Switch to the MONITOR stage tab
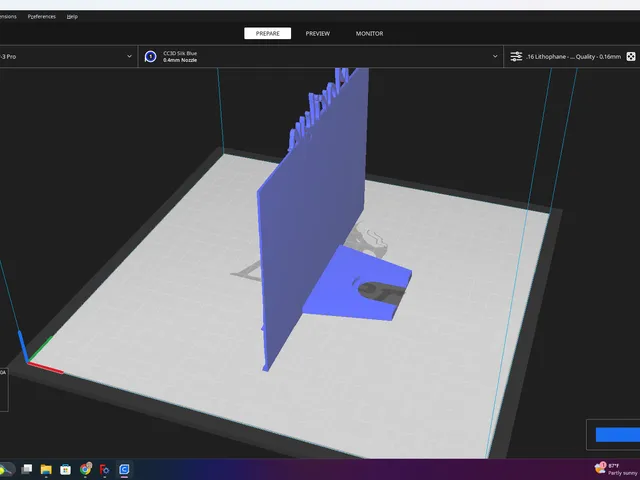The image size is (640, 480). click(369, 33)
